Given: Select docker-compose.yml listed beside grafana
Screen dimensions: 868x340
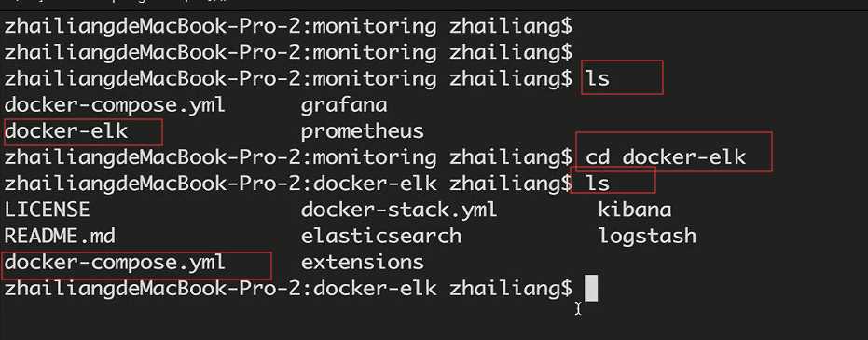Looking at the screenshot, I should (115, 105).
